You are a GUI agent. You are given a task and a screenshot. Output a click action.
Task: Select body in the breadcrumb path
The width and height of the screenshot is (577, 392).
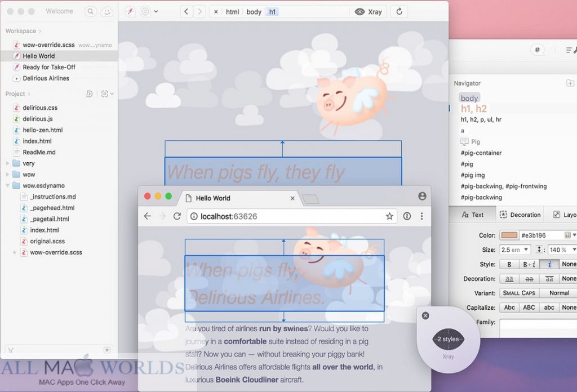(254, 12)
